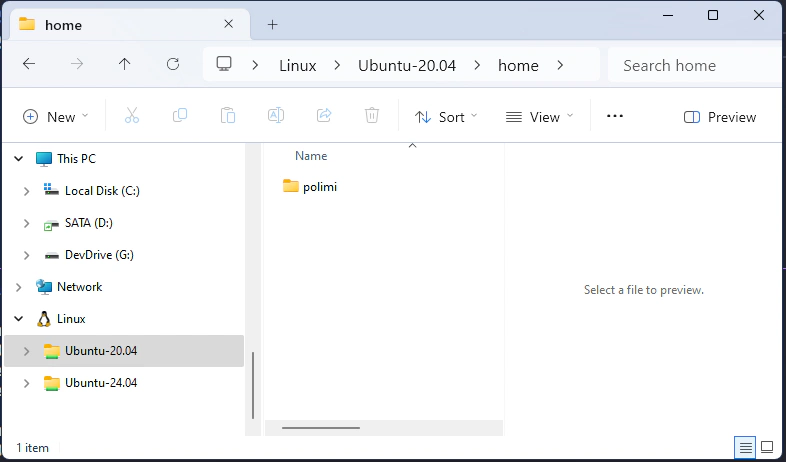Toggle the Preview pane button

pyautogui.click(x=720, y=117)
